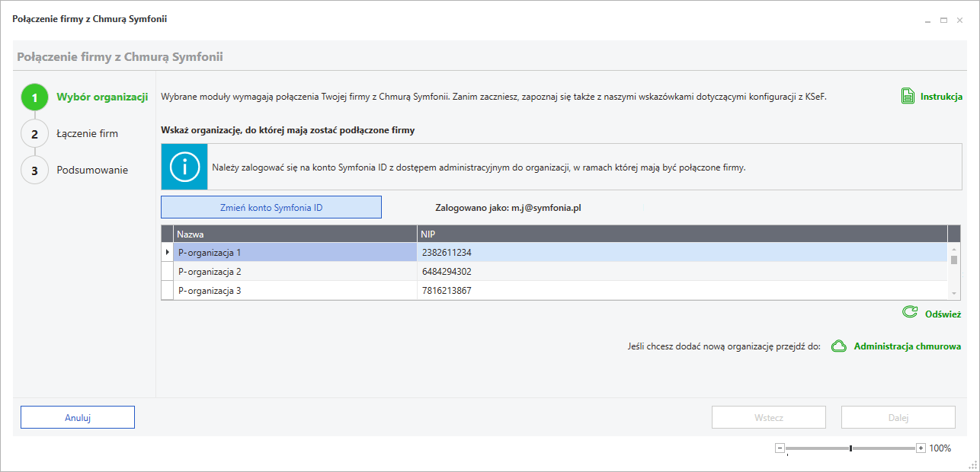Click row indicator arrow for P-organizacja 1
The width and height of the screenshot is (980, 472).
point(167,252)
